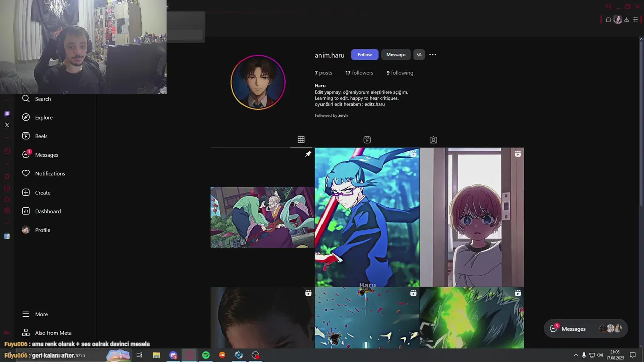Switch to the tagged photos tab

click(433, 140)
